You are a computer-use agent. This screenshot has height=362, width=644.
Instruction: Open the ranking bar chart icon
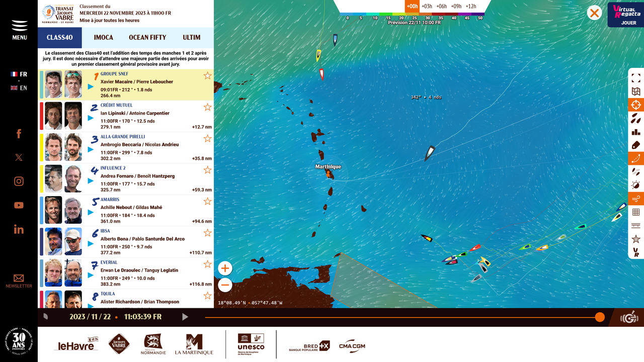click(x=636, y=132)
